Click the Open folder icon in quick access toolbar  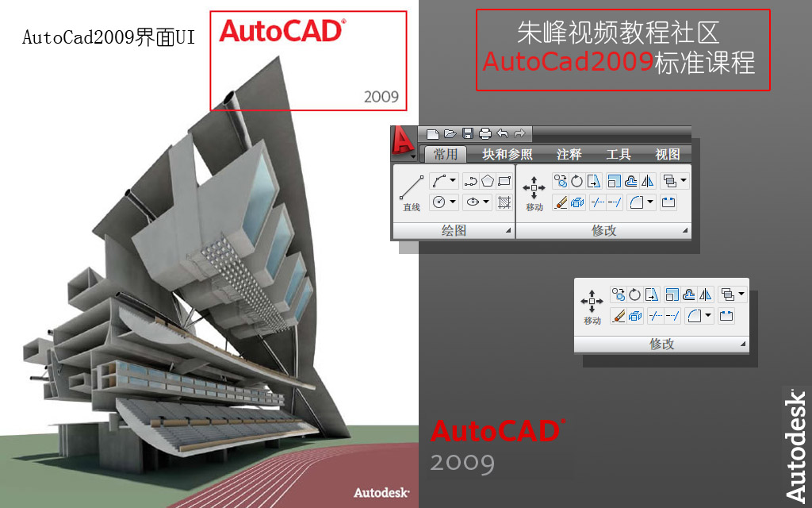click(450, 133)
